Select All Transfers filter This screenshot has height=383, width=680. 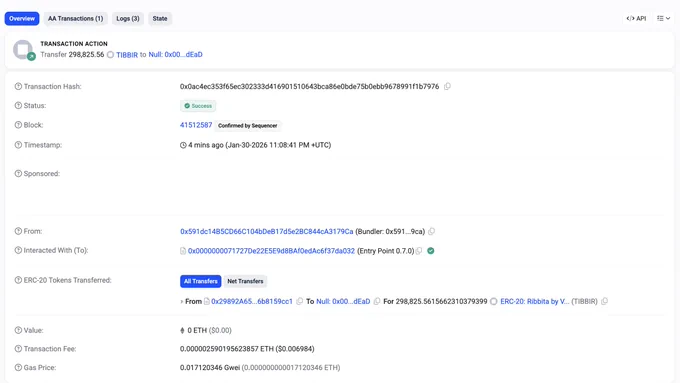tap(200, 281)
